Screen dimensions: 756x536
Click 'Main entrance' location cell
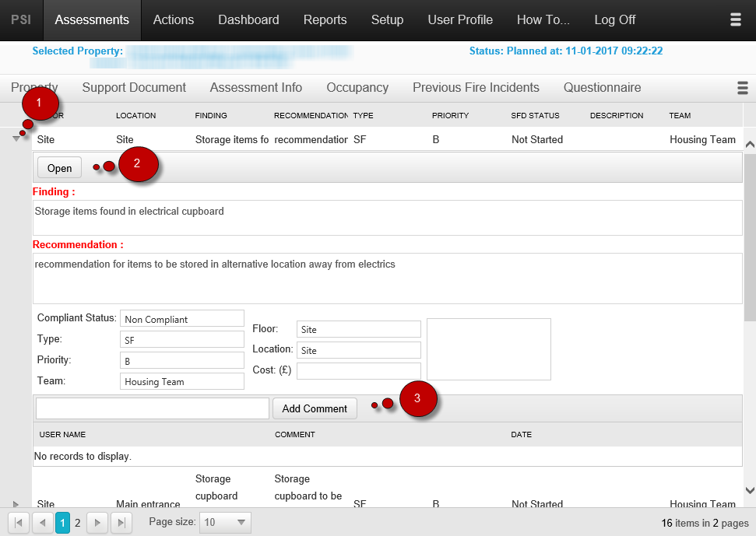pos(148,504)
